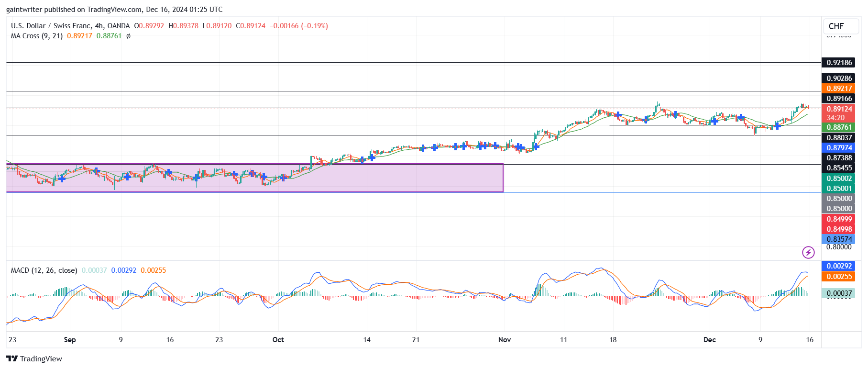
Task: Click the 0.88037 price axis label
Action: 838,138
